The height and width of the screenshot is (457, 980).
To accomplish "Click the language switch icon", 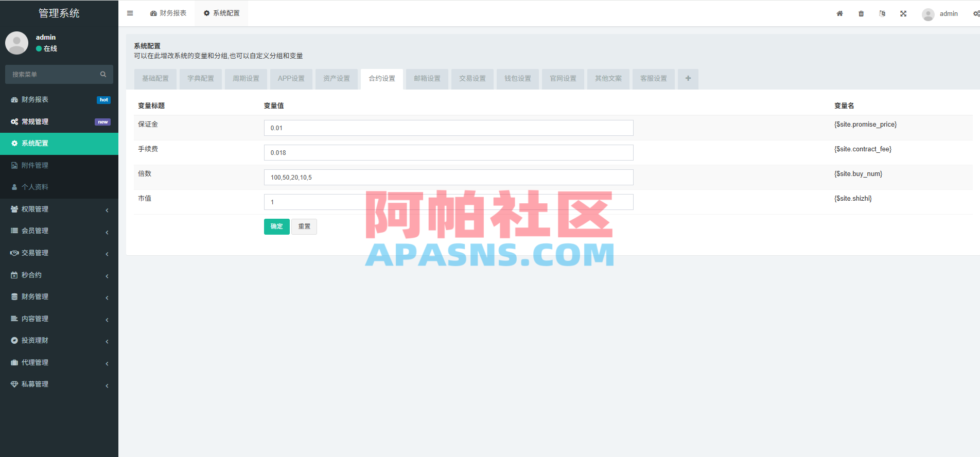I will click(882, 13).
